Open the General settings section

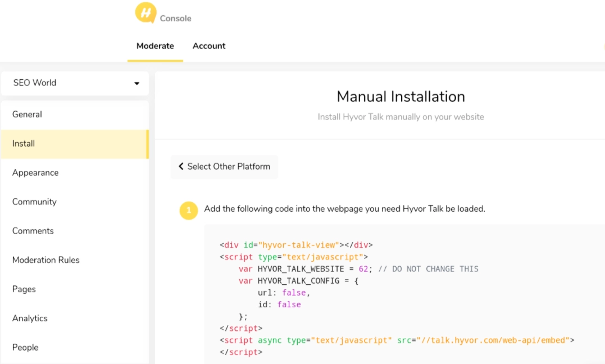75,115
